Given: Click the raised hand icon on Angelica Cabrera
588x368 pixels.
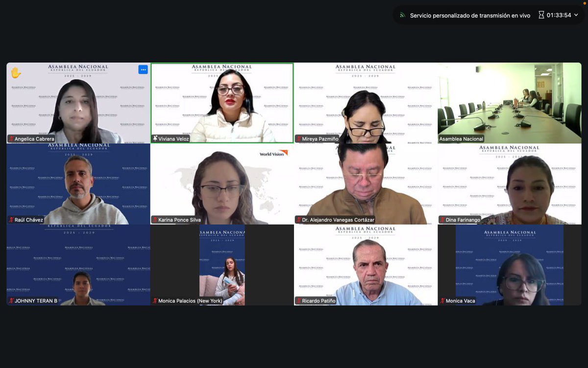Looking at the screenshot, I should pos(16,73).
